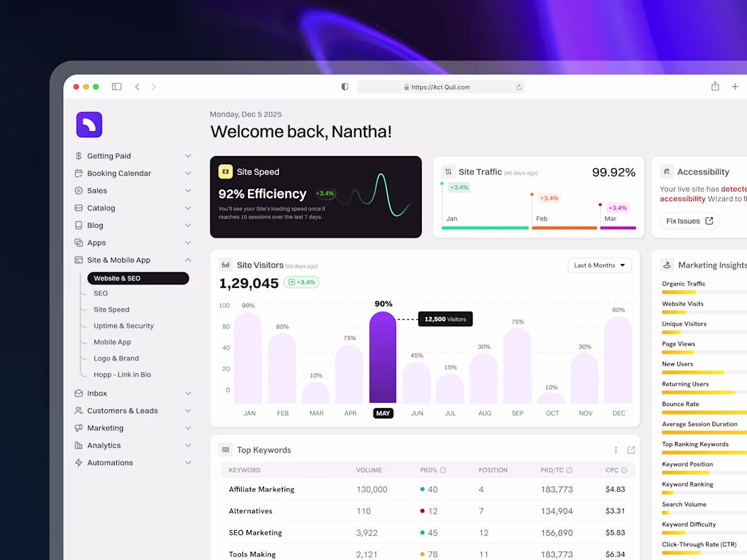Click the CPC info icon
This screenshot has height=560, width=747.
click(x=624, y=470)
